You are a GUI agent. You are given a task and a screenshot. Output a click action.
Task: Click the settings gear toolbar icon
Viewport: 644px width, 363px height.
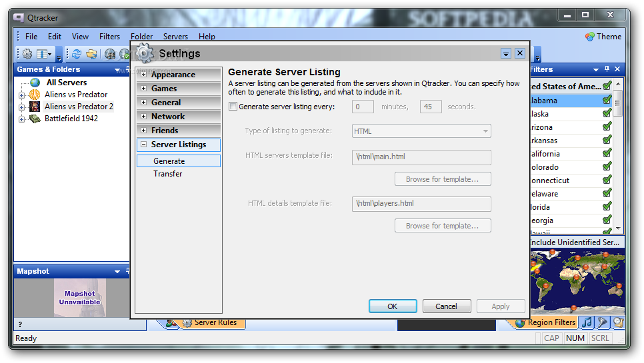click(x=27, y=54)
